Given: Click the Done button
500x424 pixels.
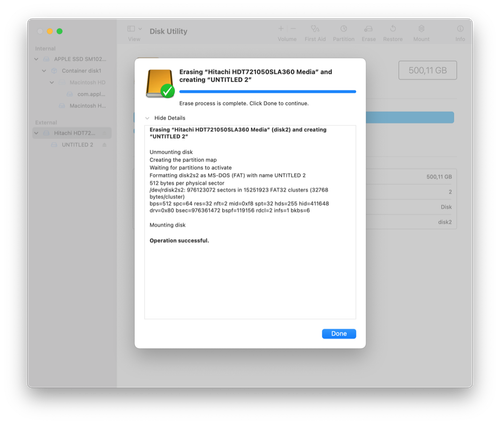Looking at the screenshot, I should (339, 334).
